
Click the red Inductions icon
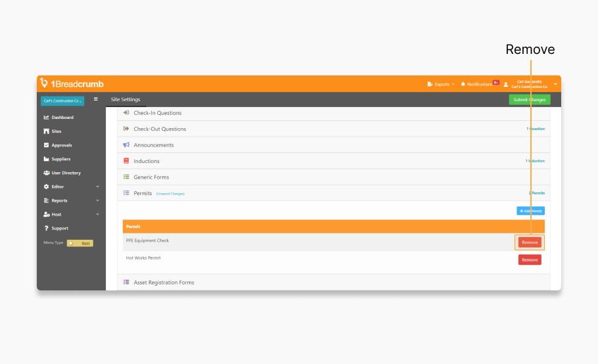tap(126, 161)
